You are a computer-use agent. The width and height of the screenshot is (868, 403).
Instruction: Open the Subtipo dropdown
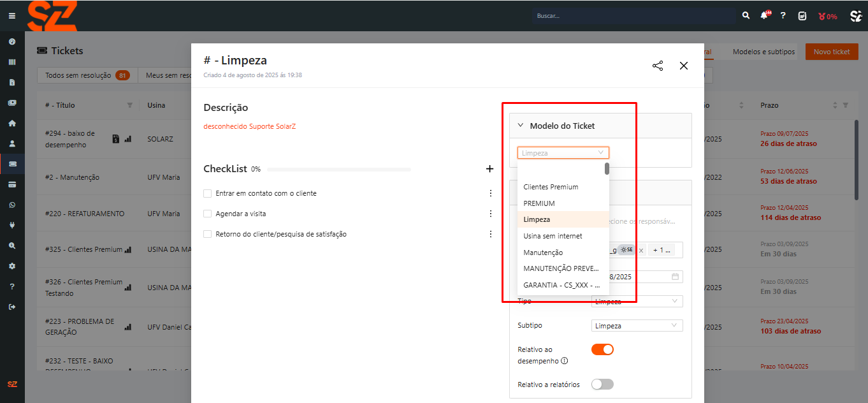click(637, 326)
